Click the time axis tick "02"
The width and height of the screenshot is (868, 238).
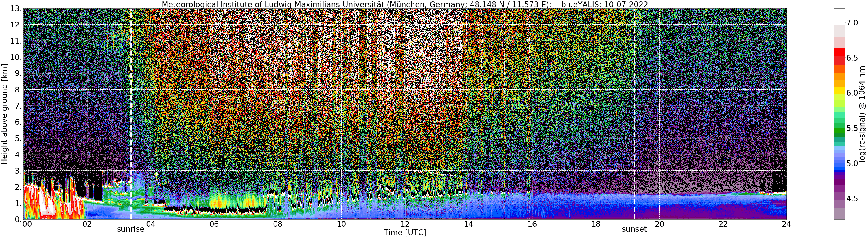click(87, 224)
